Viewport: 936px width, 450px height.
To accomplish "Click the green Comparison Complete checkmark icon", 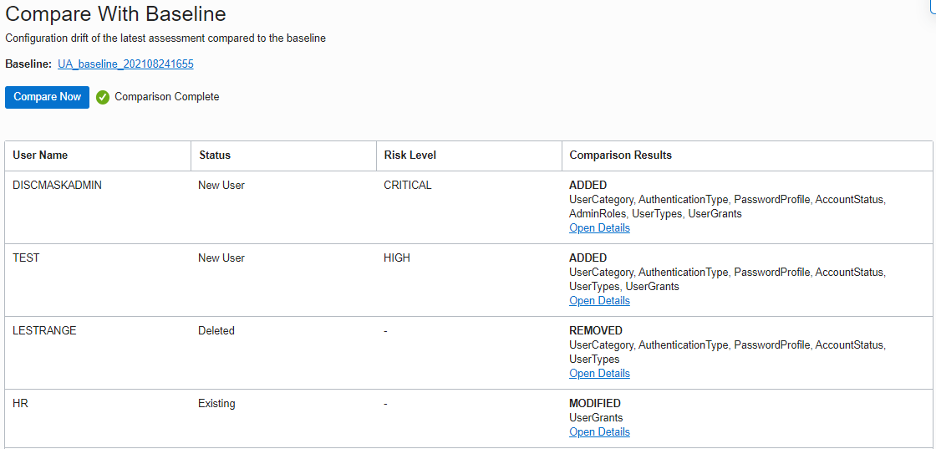I will 102,97.
